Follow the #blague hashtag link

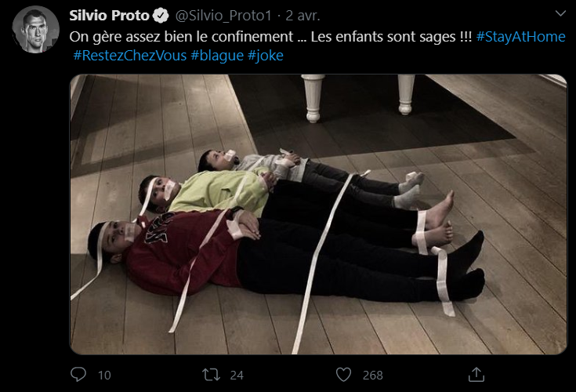(x=217, y=56)
